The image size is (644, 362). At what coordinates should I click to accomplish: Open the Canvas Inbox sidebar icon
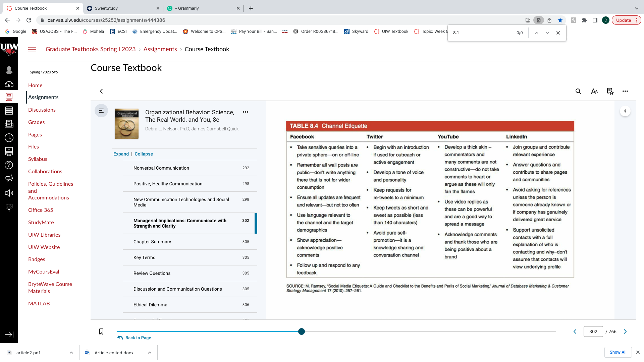point(9,124)
